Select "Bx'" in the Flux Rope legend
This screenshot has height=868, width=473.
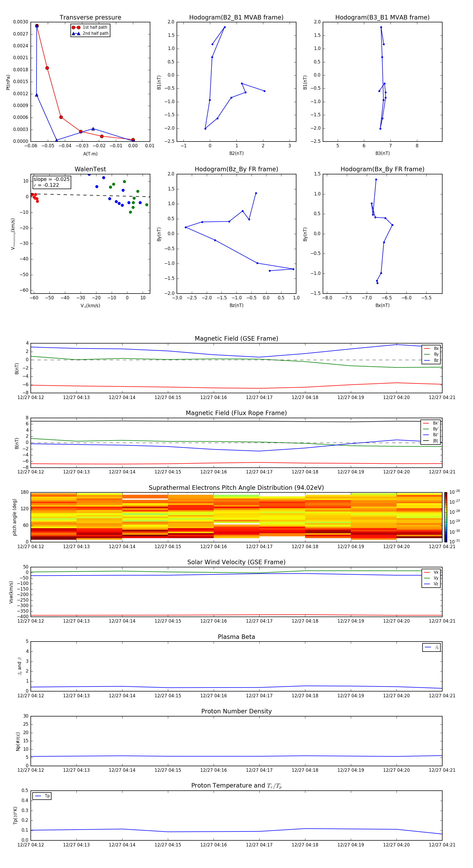click(x=431, y=423)
